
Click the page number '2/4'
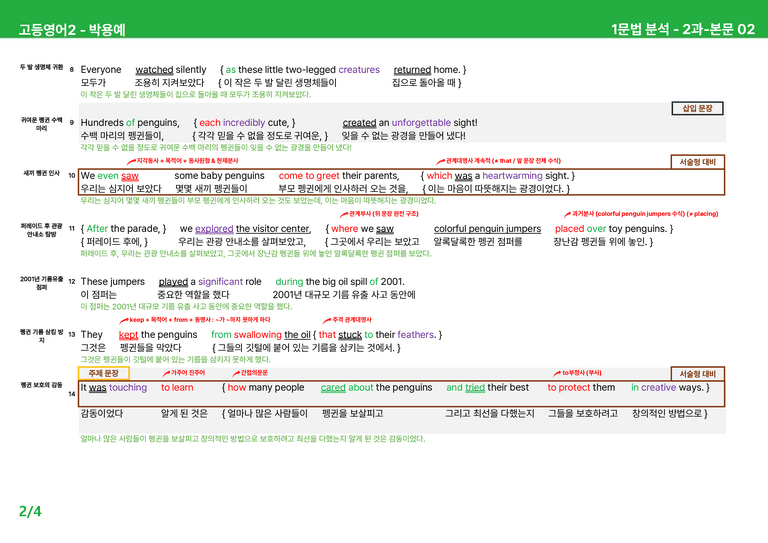coord(30,511)
